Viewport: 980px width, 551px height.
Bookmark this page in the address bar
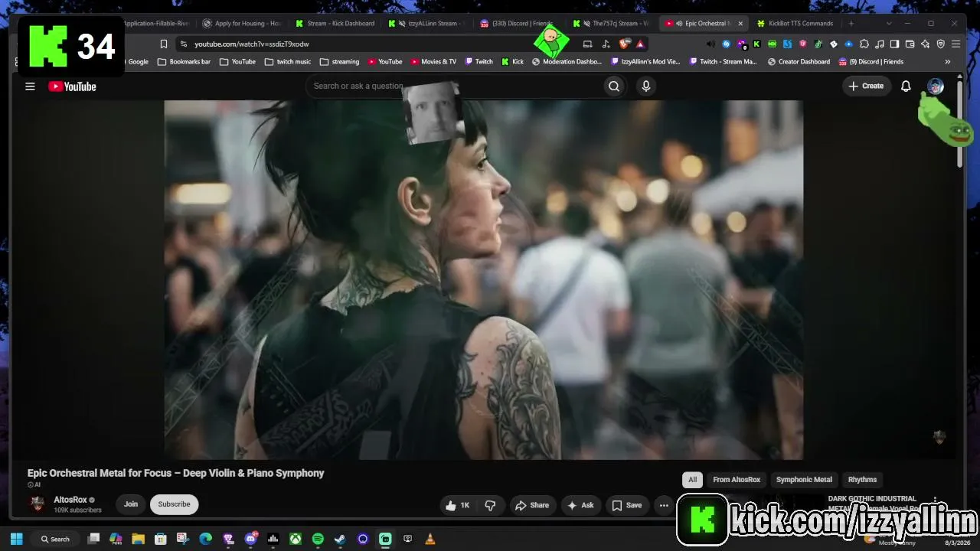pyautogui.click(x=163, y=44)
